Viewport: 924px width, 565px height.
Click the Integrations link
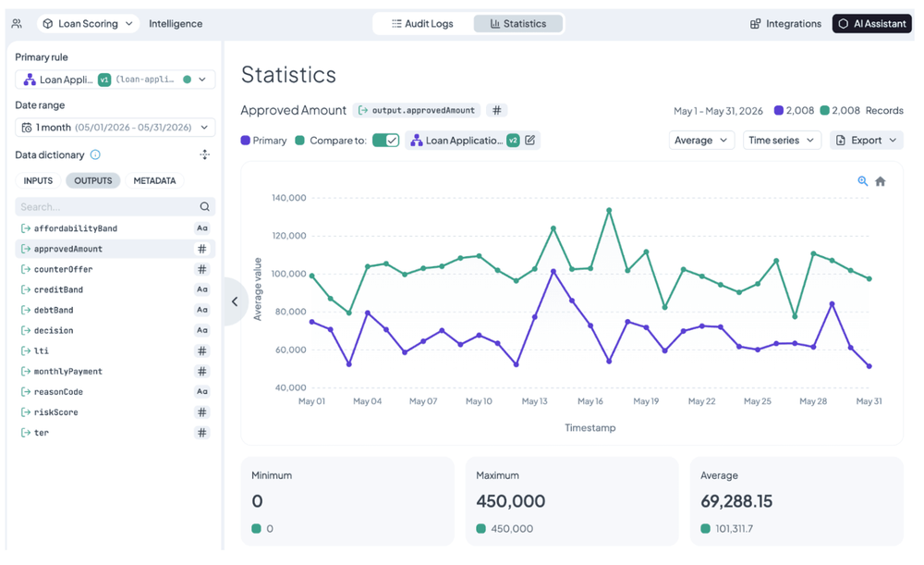[x=785, y=24]
